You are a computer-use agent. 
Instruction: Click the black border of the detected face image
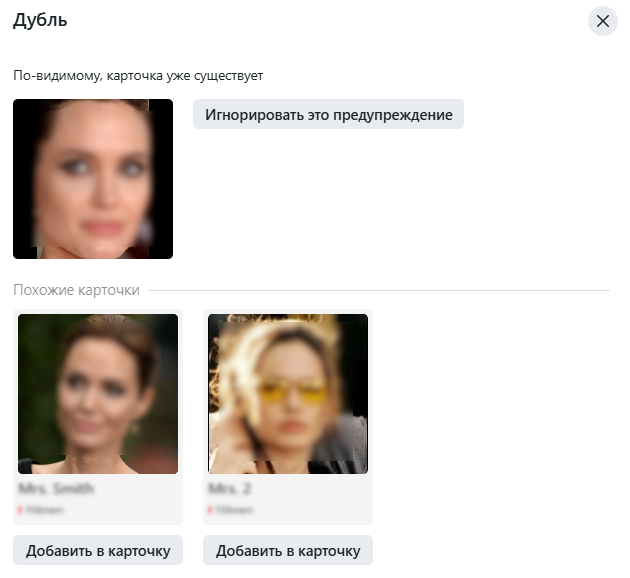pos(23,179)
